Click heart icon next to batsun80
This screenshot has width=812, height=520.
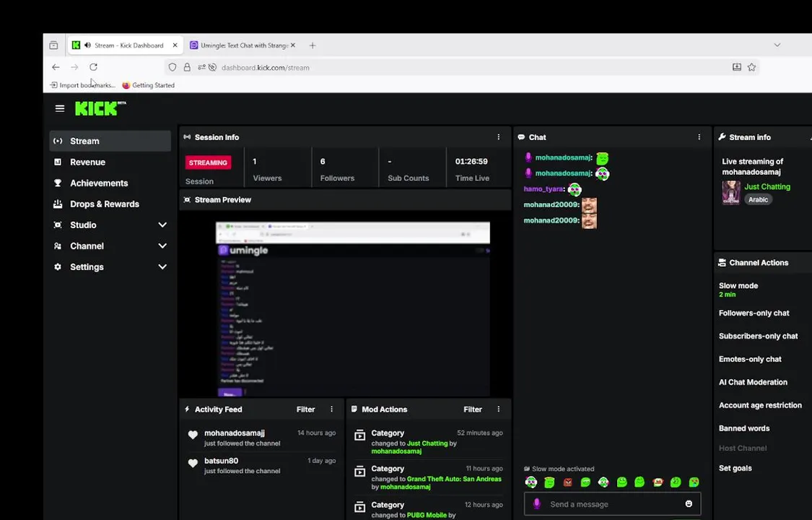(193, 464)
